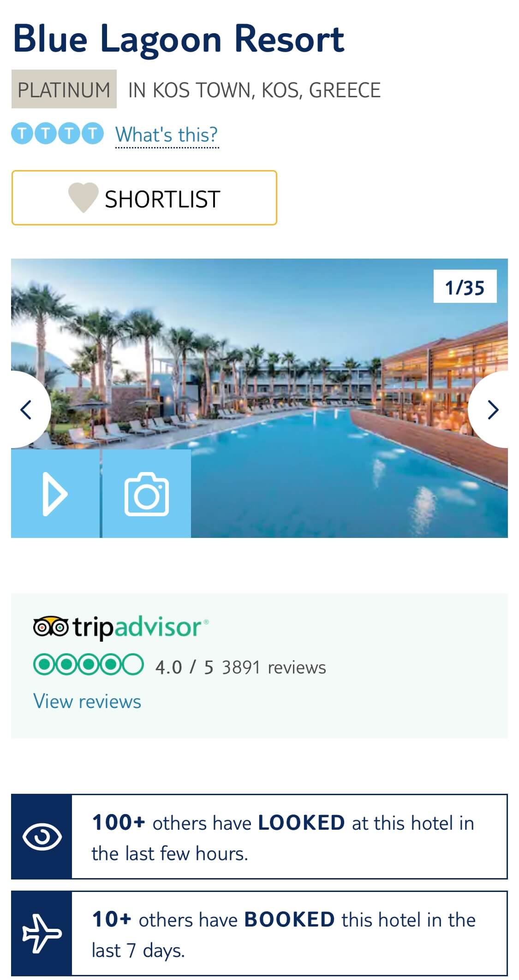
Task: Go to the next hotel image
Action: [x=492, y=410]
